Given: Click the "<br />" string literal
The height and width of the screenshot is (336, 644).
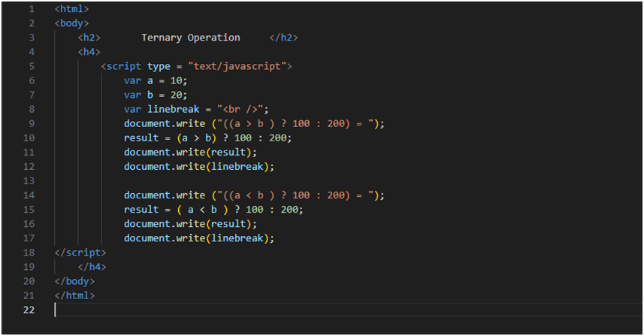Looking at the screenshot, I should tap(240, 109).
